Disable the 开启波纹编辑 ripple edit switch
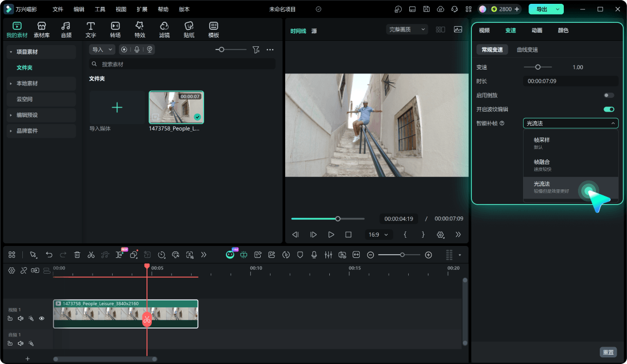 point(608,109)
